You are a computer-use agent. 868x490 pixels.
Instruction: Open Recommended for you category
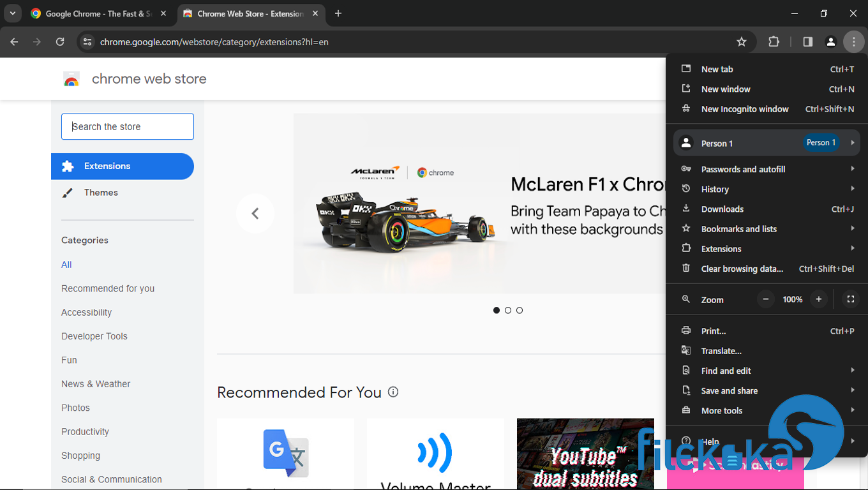(x=108, y=288)
